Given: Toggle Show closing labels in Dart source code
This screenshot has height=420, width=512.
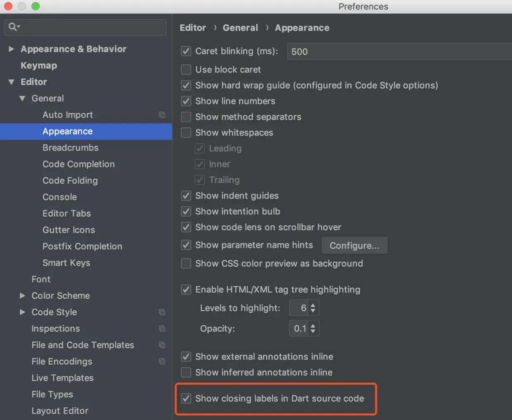Looking at the screenshot, I should [186, 399].
